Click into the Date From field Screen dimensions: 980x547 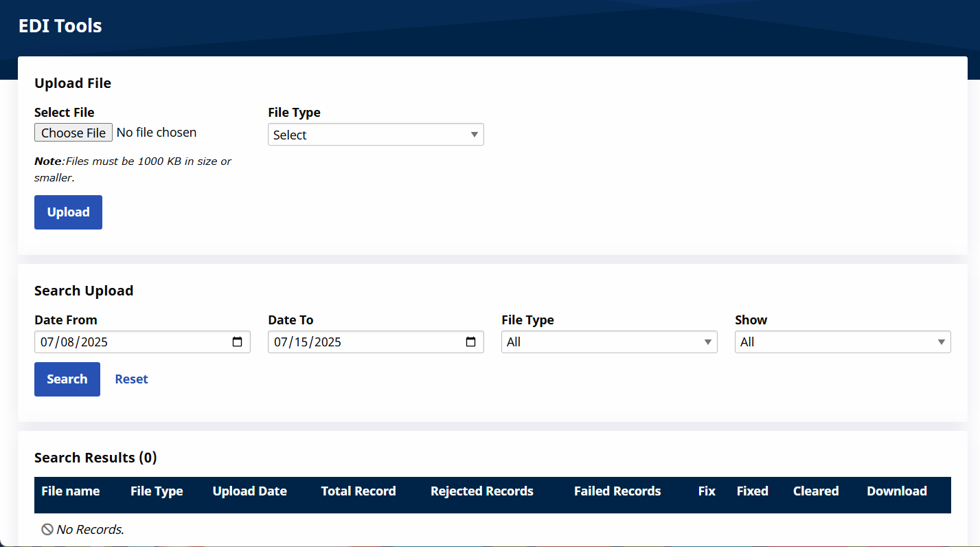click(124, 342)
